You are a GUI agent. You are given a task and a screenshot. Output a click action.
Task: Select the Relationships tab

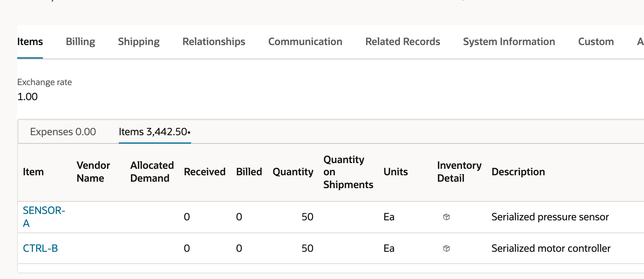tap(214, 41)
